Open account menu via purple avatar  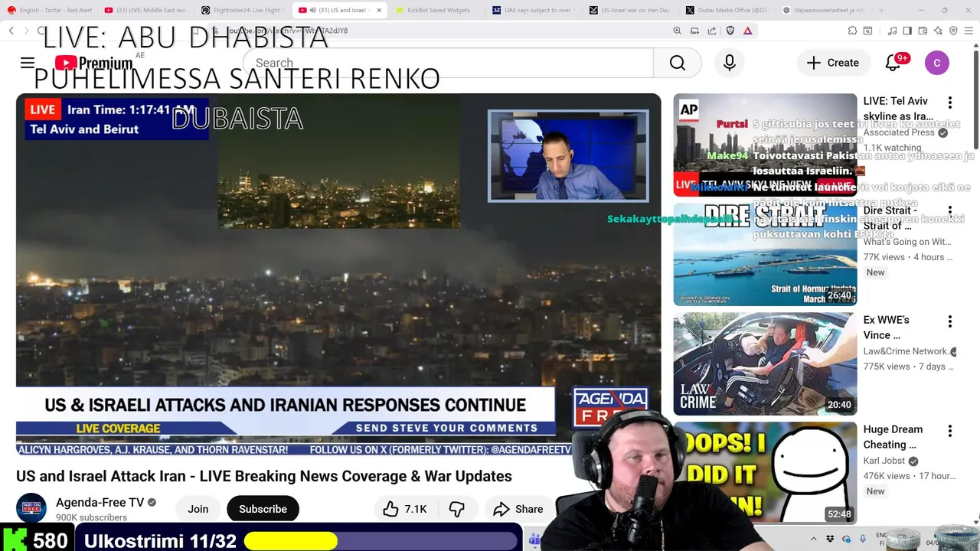pos(937,63)
